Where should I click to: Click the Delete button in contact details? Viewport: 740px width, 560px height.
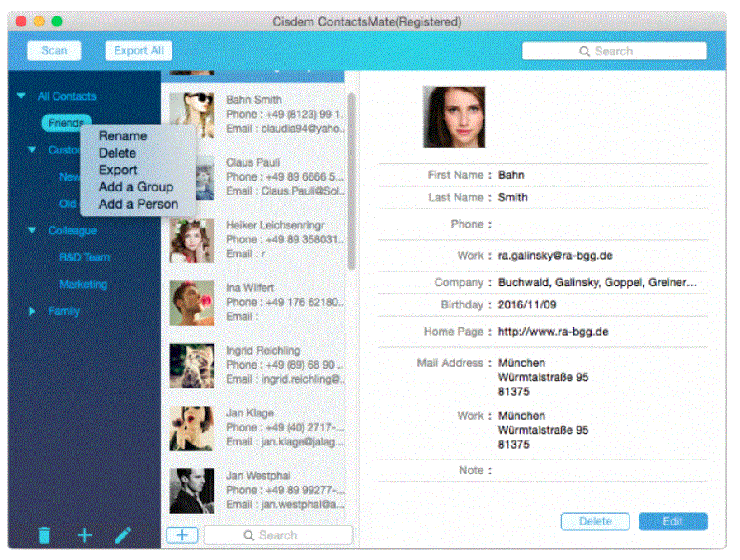[x=595, y=521]
